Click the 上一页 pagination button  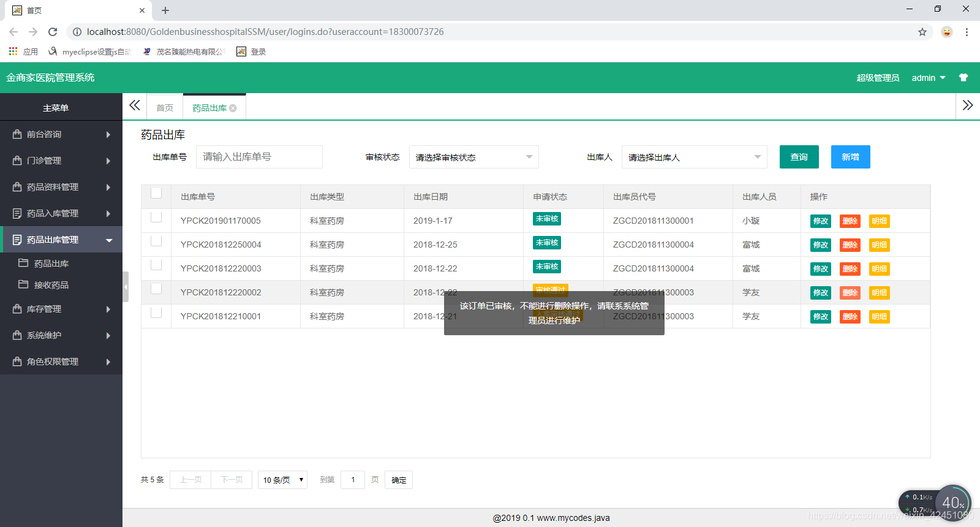coord(190,480)
